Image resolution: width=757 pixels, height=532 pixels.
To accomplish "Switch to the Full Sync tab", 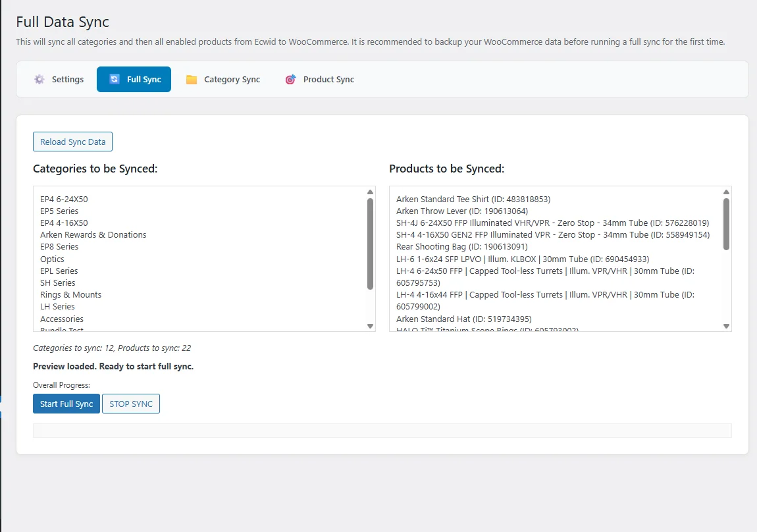I will point(134,79).
